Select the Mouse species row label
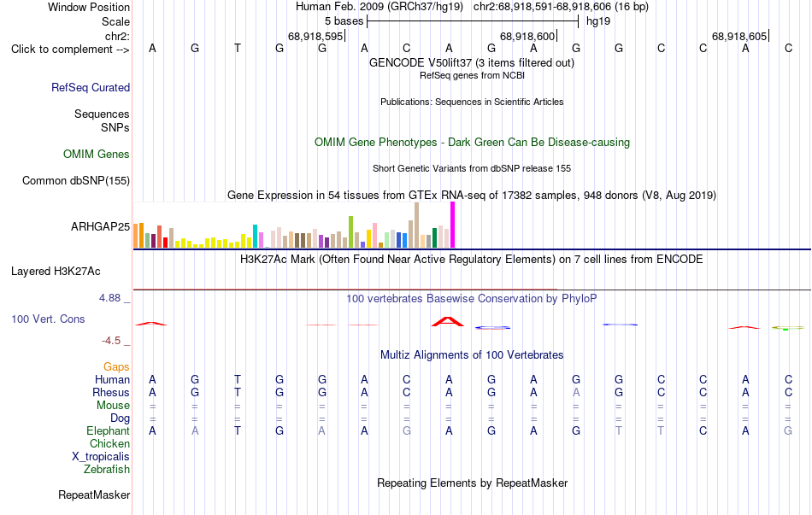The width and height of the screenshot is (812, 515). click(113, 406)
